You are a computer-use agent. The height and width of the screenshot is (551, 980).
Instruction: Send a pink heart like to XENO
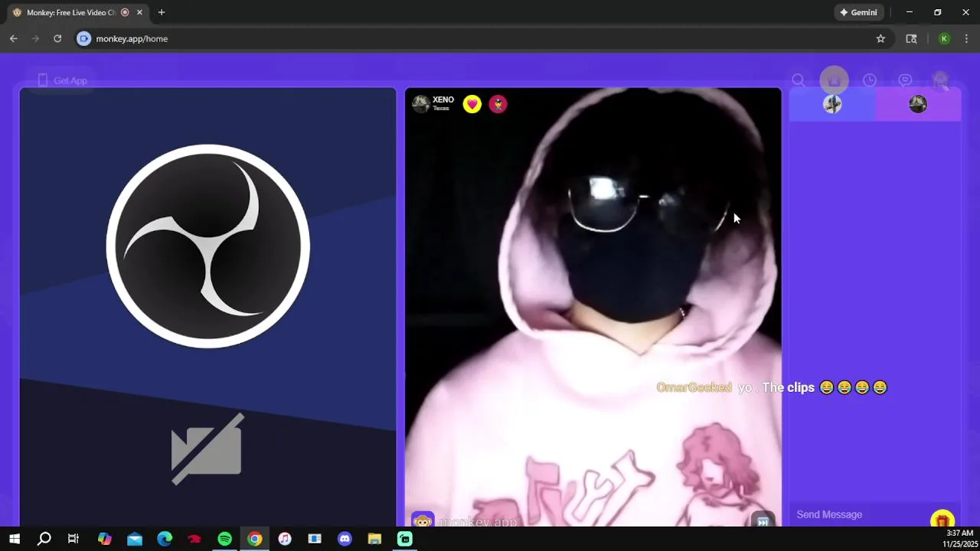[x=472, y=104]
